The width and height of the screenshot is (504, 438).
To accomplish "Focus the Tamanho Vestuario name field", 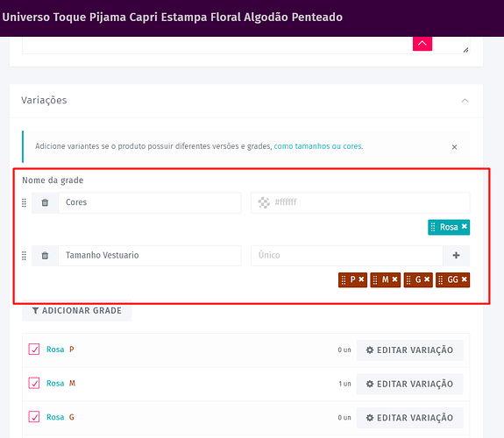I will click(x=150, y=256).
